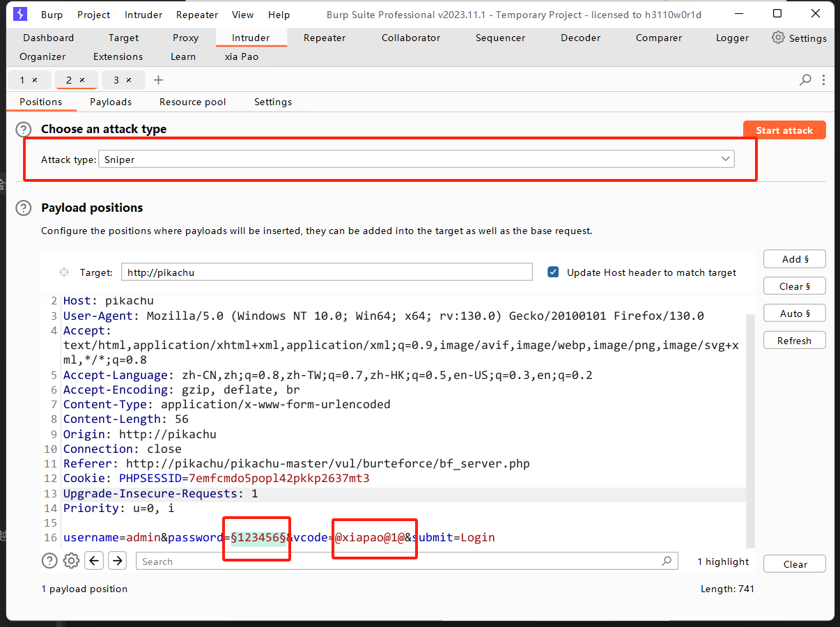Click the Start attack button

pos(784,130)
